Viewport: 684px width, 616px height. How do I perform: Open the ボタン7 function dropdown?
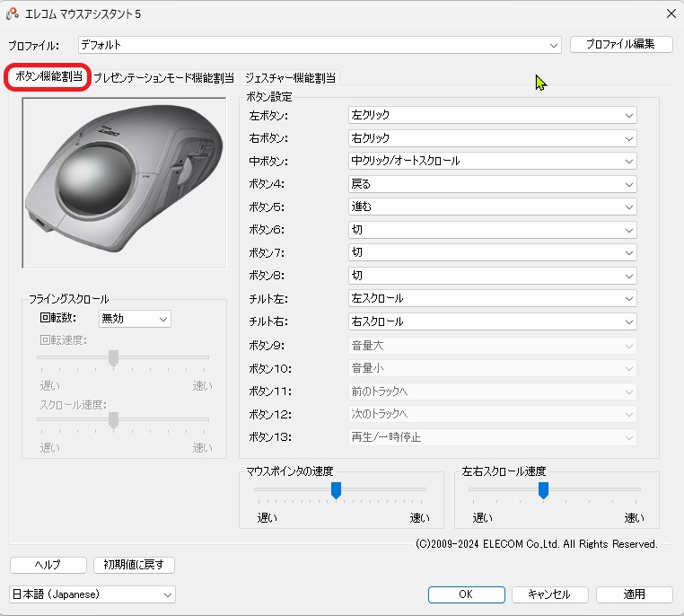[493, 252]
